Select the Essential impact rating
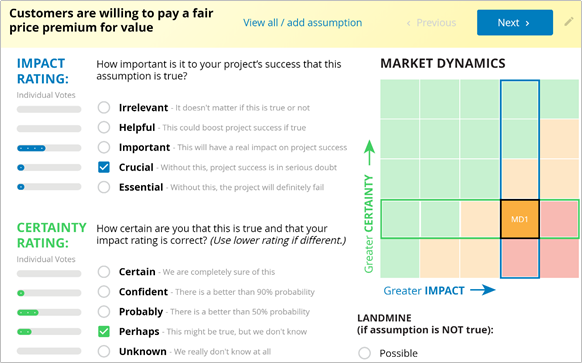Image resolution: width=582 pixels, height=363 pixels. click(104, 187)
